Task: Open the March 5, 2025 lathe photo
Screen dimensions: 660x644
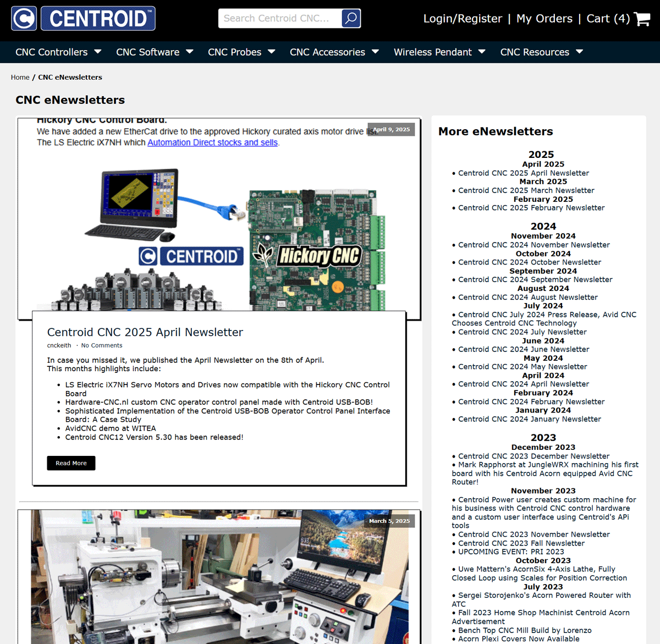Action: pos(219,576)
